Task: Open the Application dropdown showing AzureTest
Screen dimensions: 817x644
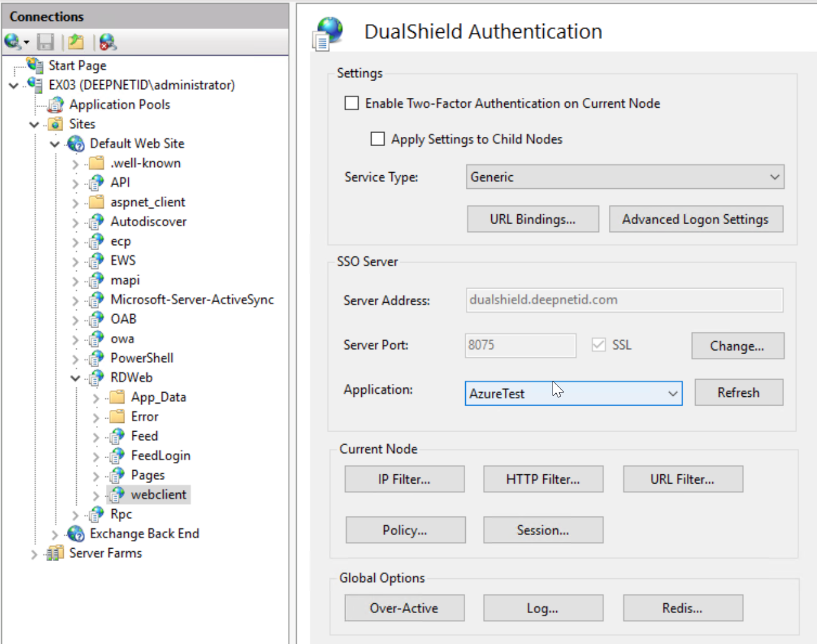Action: point(573,394)
